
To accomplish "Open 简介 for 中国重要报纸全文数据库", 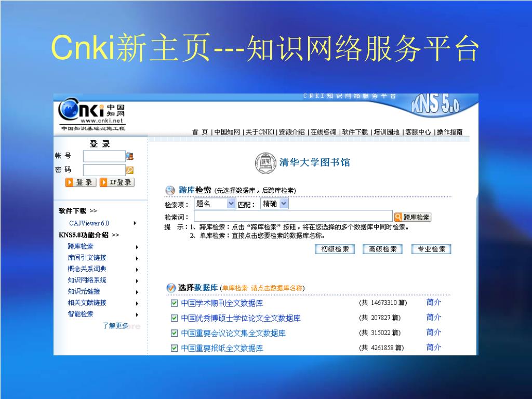I will 434,347.
